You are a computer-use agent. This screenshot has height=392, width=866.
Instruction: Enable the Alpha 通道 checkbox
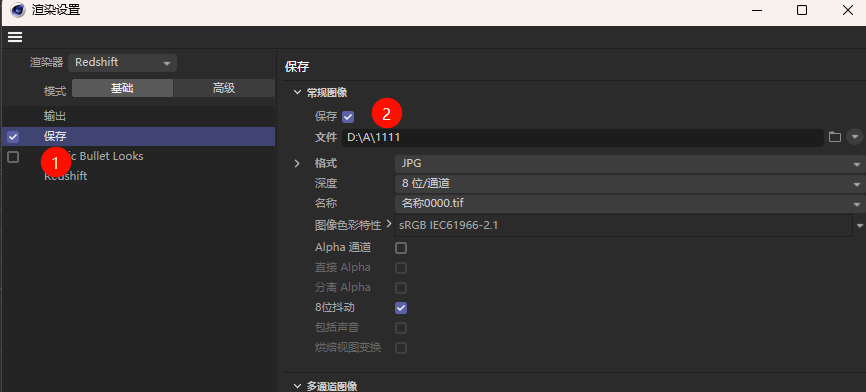click(x=401, y=248)
